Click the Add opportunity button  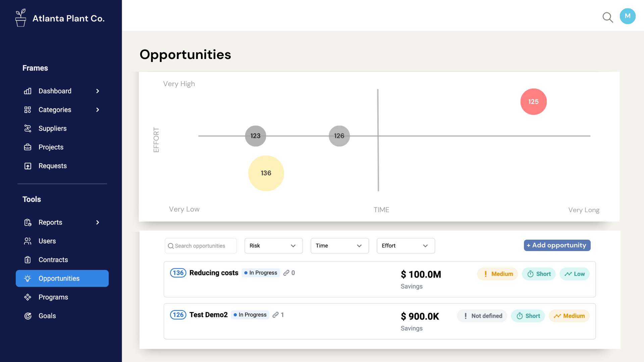557,245
